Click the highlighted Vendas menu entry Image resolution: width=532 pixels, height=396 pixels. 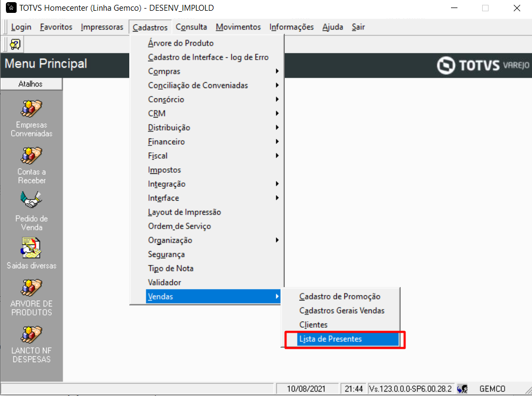(213, 297)
